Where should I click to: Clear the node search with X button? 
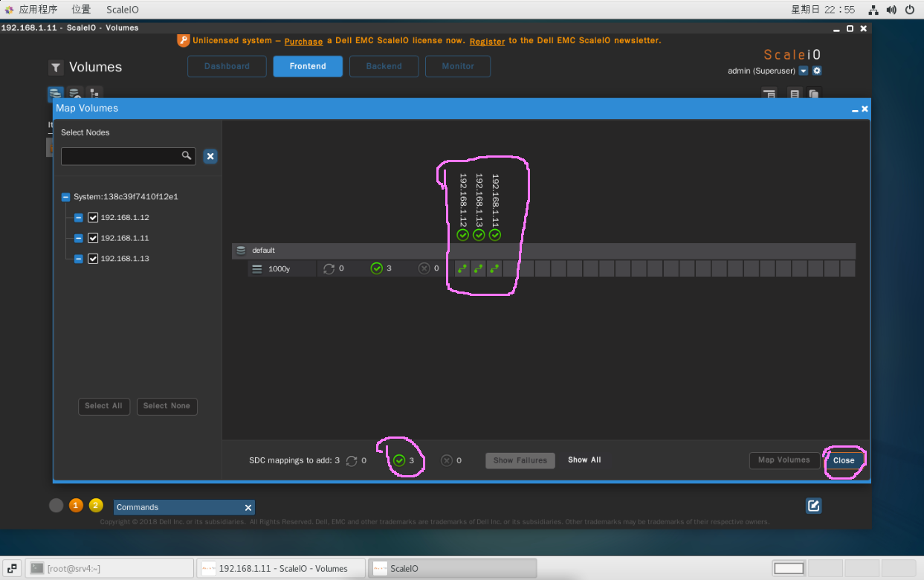click(x=210, y=156)
